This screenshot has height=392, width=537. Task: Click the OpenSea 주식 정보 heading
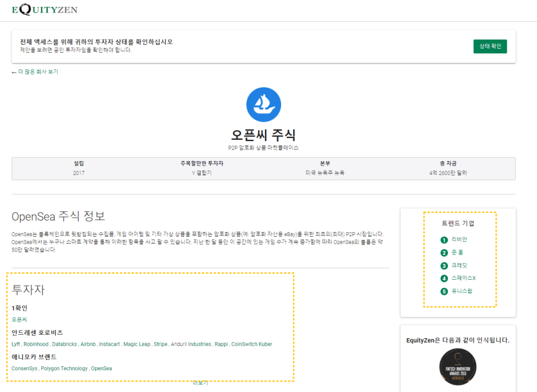pyautogui.click(x=58, y=216)
